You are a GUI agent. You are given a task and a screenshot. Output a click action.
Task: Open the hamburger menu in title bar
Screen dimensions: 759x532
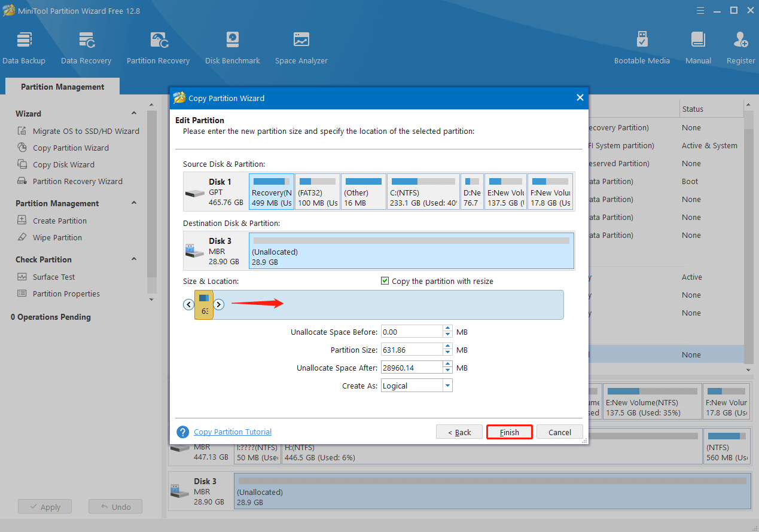[x=701, y=10]
